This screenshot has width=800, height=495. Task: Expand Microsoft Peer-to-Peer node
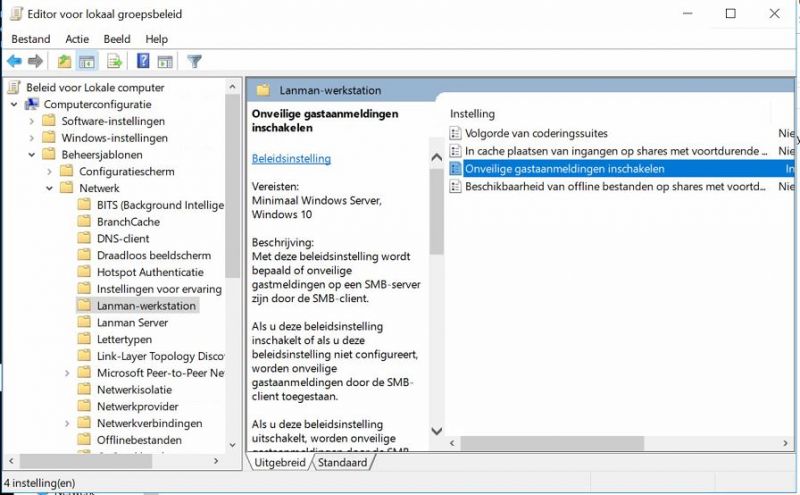point(67,373)
